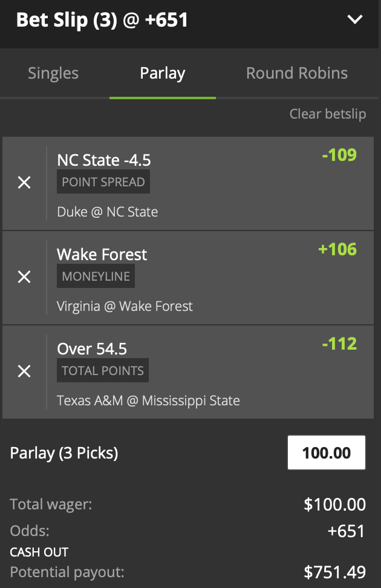381x588 pixels.
Task: Click the +106 Wake Forest odds
Action: 337,249
